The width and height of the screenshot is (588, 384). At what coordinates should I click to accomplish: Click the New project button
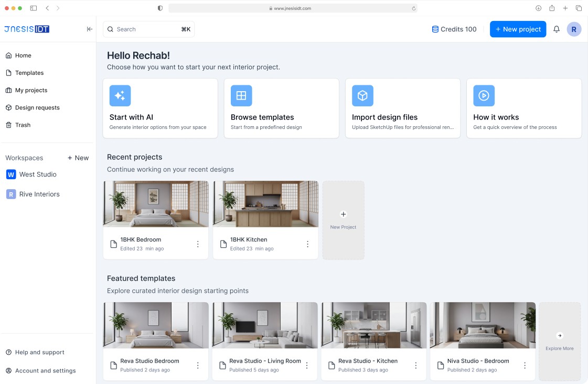pyautogui.click(x=518, y=29)
